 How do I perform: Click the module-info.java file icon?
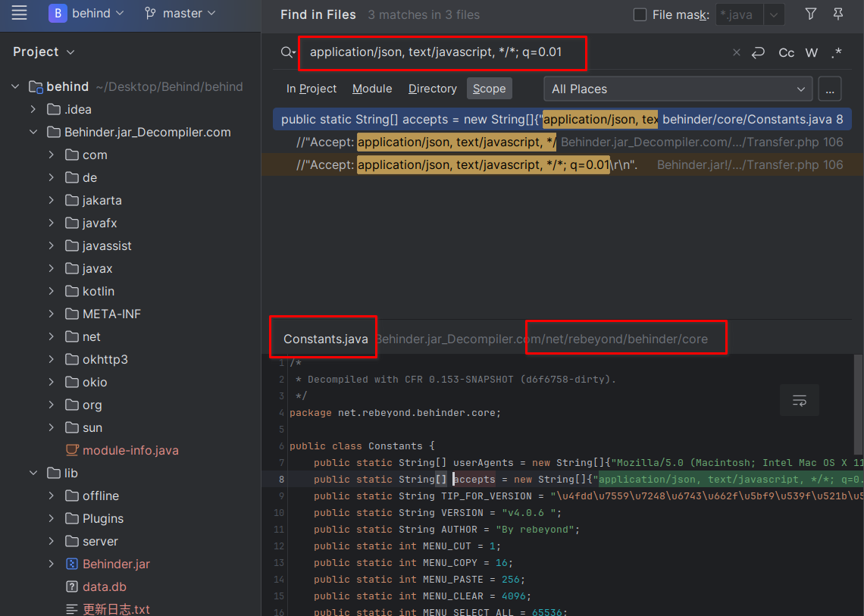72,450
